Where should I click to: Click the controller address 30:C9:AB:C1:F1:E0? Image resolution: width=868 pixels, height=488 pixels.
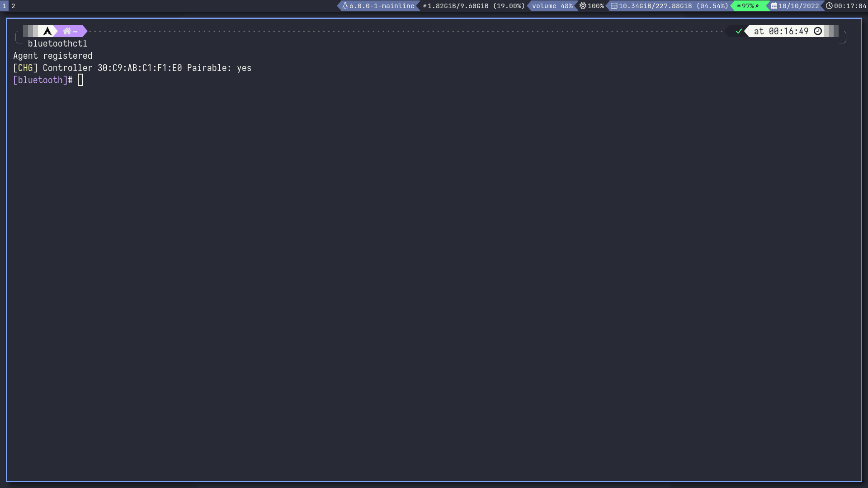coord(140,68)
